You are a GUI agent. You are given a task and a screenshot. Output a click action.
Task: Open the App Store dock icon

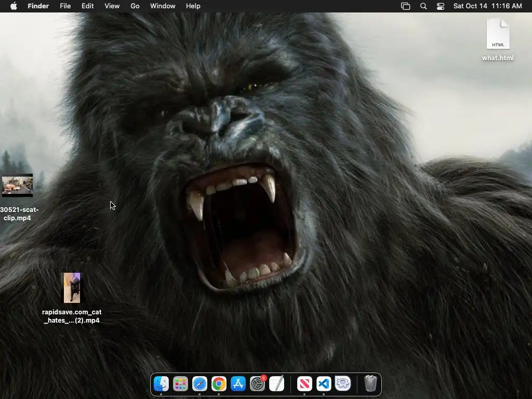[x=238, y=384]
